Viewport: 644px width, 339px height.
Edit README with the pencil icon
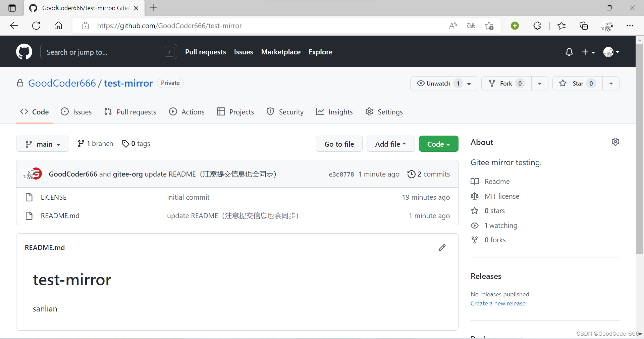coord(442,248)
